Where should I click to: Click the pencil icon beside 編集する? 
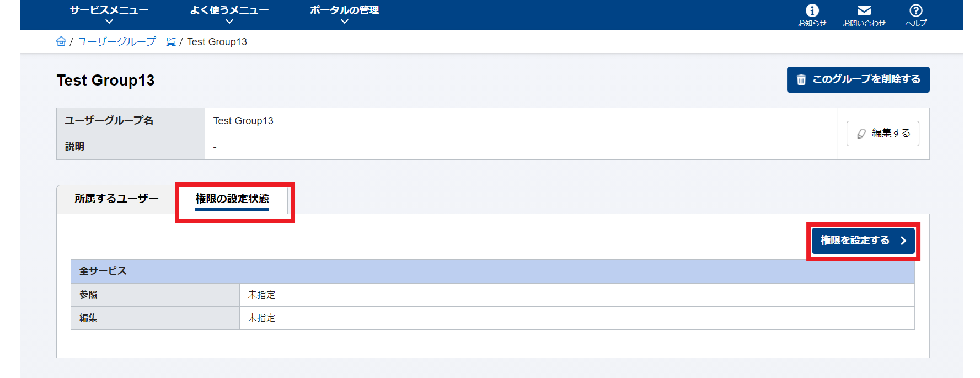861,134
